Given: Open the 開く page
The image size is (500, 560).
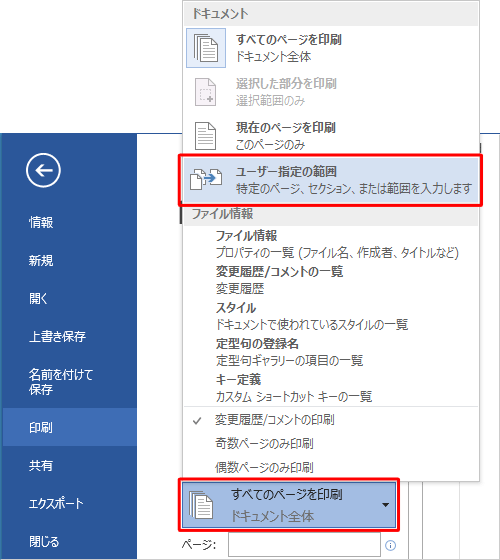Looking at the screenshot, I should point(38,299).
